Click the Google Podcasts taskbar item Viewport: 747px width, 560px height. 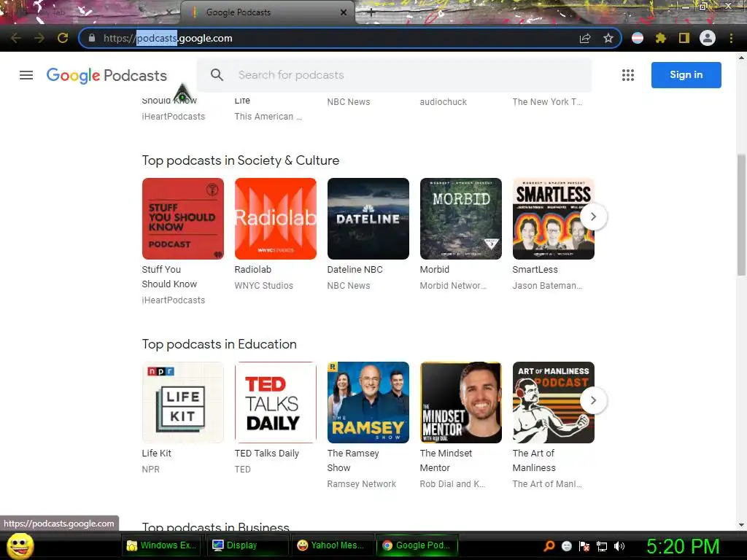(x=417, y=545)
